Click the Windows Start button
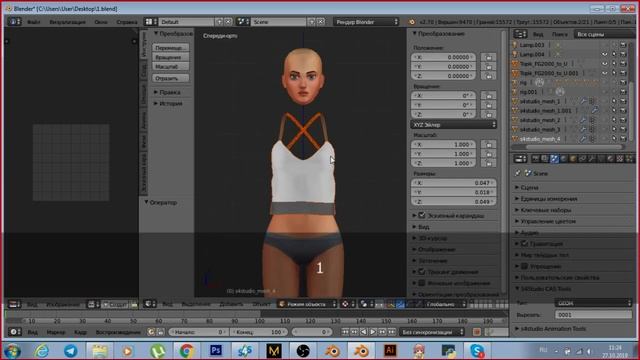Viewport: 640px width, 360px height. (x=12, y=351)
